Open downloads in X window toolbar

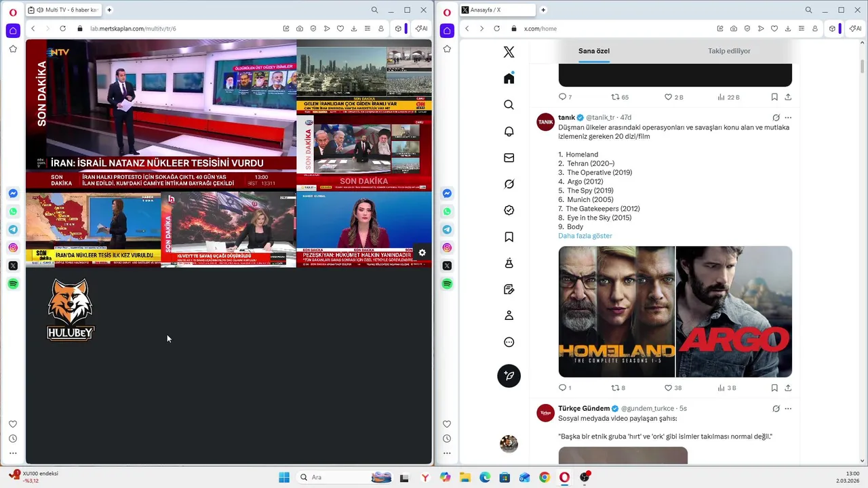788,28
